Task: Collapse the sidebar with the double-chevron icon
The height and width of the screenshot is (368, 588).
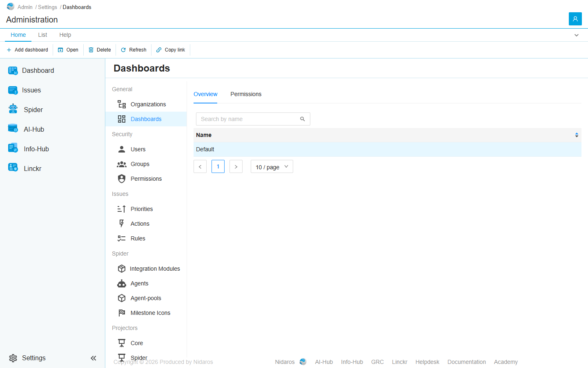Action: coord(94,358)
